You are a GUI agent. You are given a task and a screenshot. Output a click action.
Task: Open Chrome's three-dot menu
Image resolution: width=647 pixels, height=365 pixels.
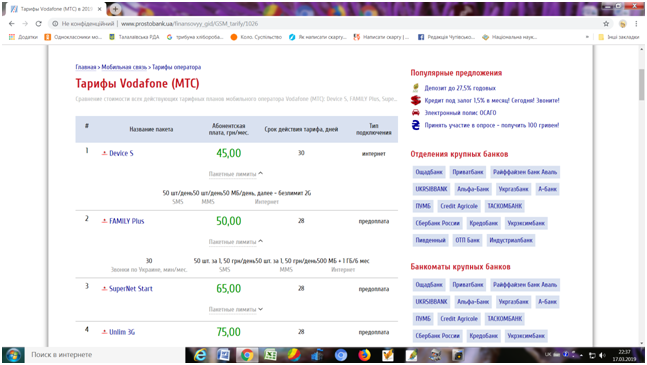pos(636,24)
